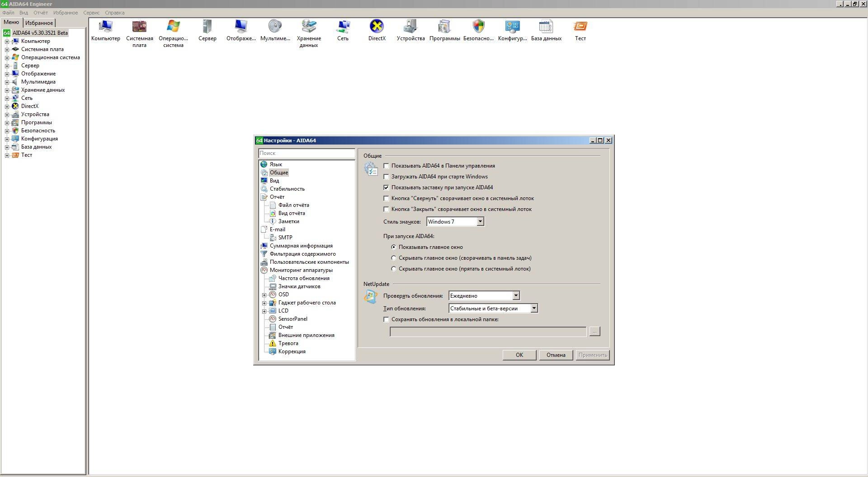The width and height of the screenshot is (868, 477).
Task: Click the Поиск search field
Action: (x=307, y=153)
